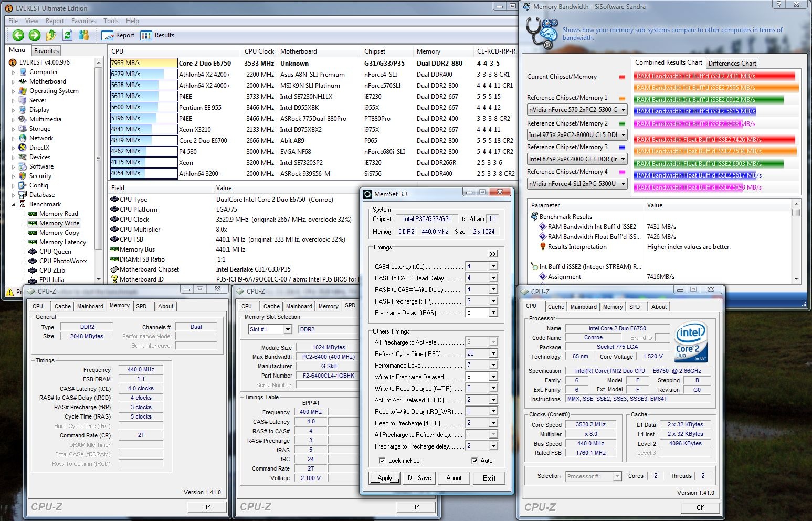This screenshot has width=812, height=521.
Task: Open Refresh Cycle Time (tRFC) dropdown in MemSet
Action: point(493,353)
